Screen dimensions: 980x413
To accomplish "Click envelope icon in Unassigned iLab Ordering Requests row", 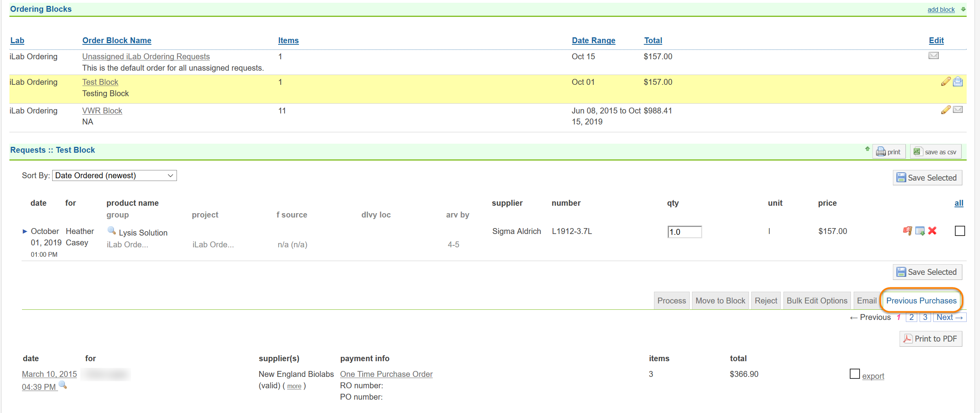I will pyautogui.click(x=933, y=56).
